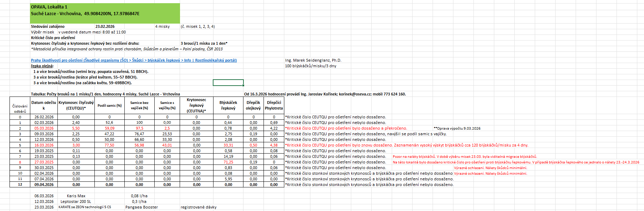
Task: Select the empty cell with green selection border
Action: click(228, 83)
